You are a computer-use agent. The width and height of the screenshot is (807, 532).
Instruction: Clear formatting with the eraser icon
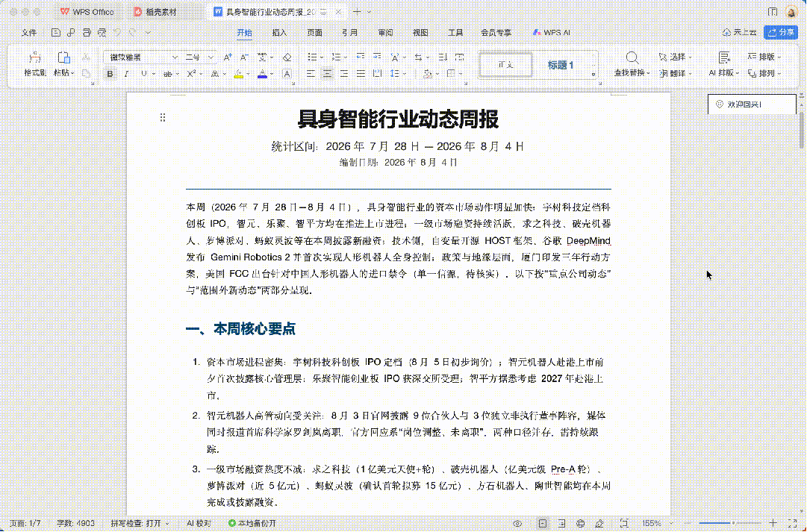tap(287, 57)
